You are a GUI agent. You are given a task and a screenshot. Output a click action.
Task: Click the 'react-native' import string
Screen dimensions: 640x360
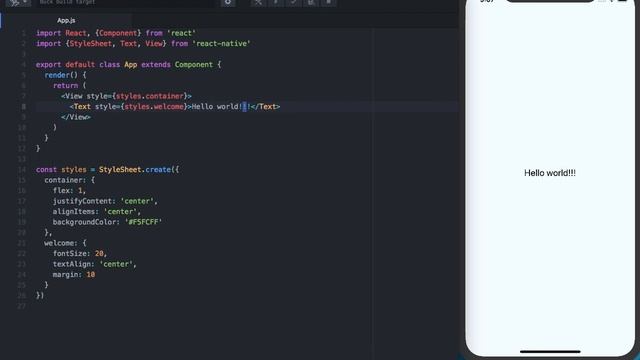(x=221, y=44)
